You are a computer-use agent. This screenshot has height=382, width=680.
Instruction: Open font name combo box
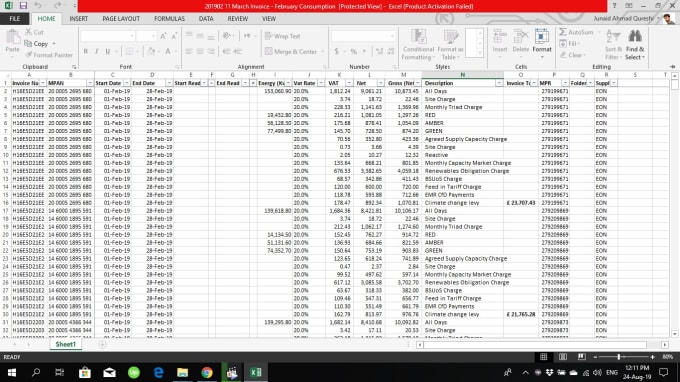(x=108, y=36)
